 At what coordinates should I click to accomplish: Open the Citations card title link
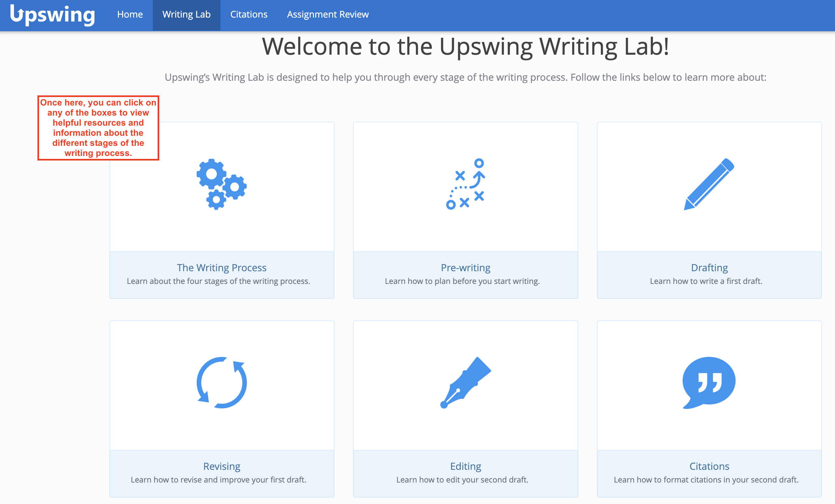tap(709, 466)
